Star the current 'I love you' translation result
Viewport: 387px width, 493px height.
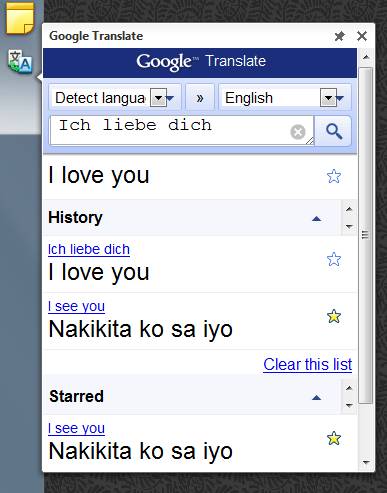coord(334,176)
